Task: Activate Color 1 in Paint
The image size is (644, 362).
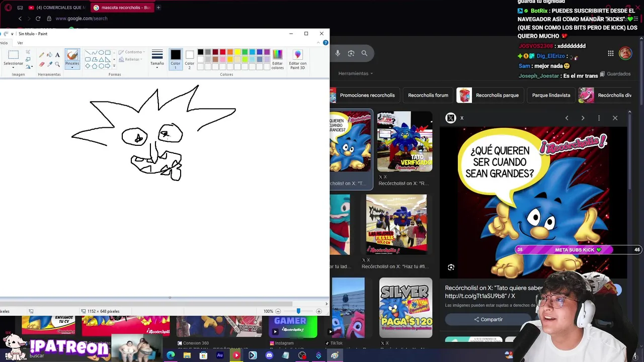Action: 175,59
